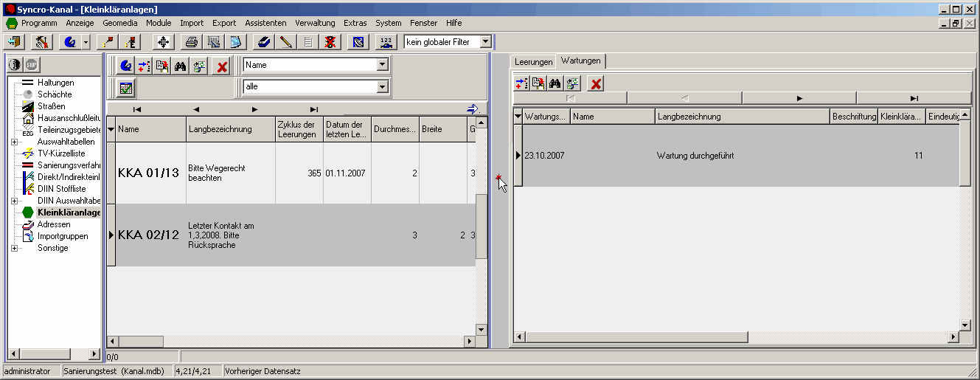Open the Geomedia menu
The width and height of the screenshot is (980, 380).
pos(120,23)
